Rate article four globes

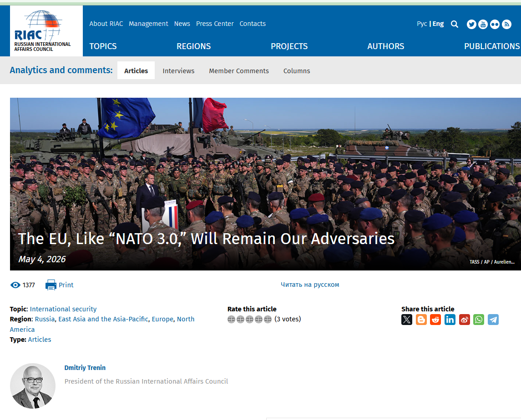point(258,320)
